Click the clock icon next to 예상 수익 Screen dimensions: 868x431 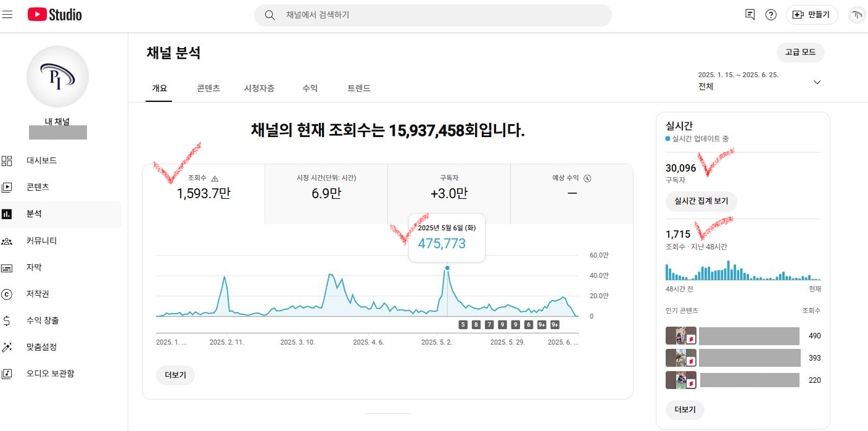click(x=587, y=178)
